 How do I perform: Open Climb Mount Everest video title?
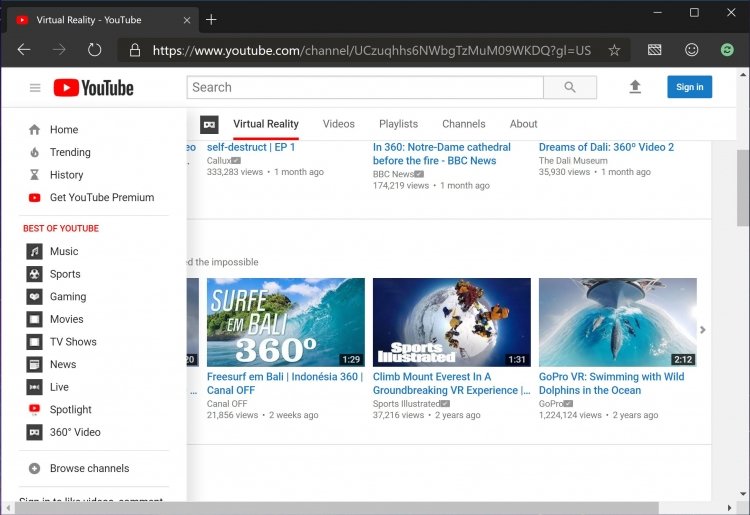pyautogui.click(x=451, y=384)
